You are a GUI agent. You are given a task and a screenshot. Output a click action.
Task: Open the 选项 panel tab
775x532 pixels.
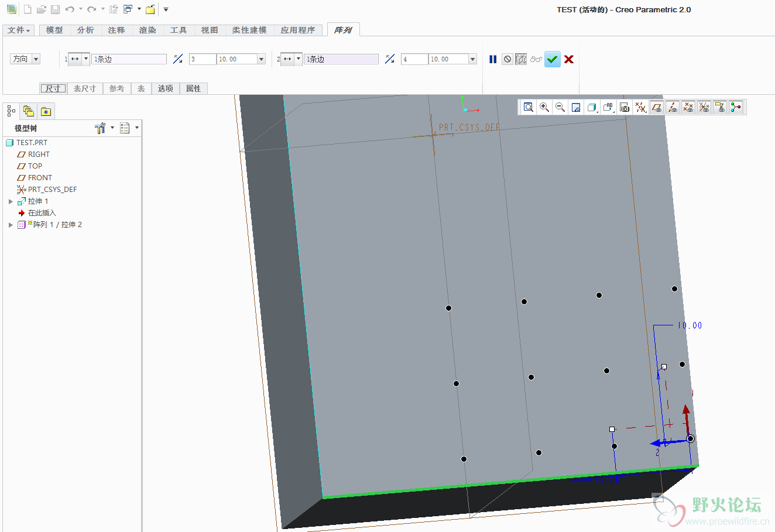pos(166,88)
